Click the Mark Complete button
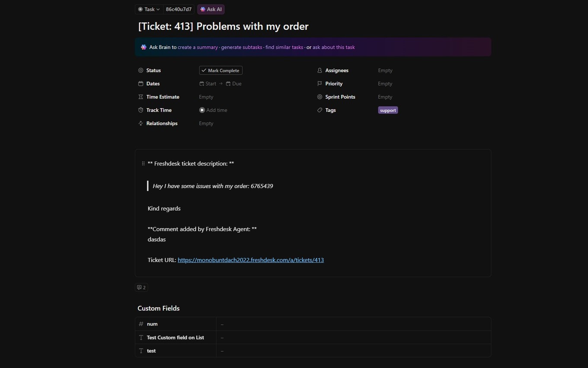The image size is (588, 368). (x=220, y=70)
